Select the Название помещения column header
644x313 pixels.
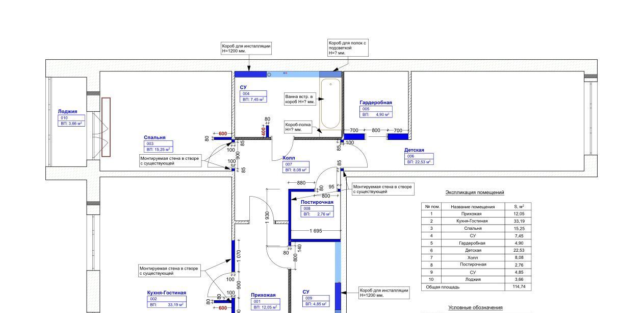[472, 207]
